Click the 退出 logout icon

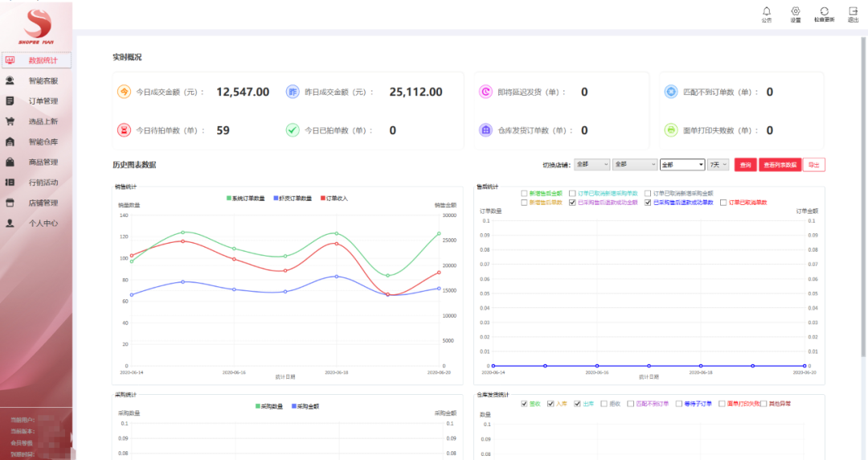853,11
